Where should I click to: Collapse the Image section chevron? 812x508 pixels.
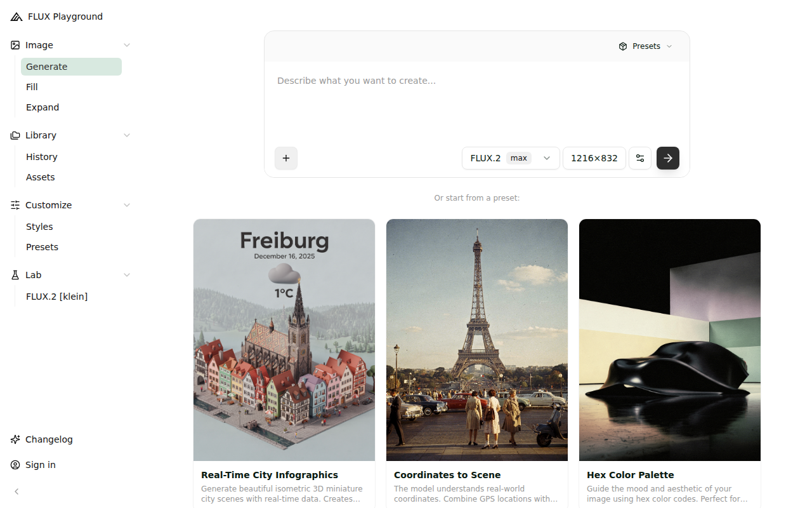point(127,45)
